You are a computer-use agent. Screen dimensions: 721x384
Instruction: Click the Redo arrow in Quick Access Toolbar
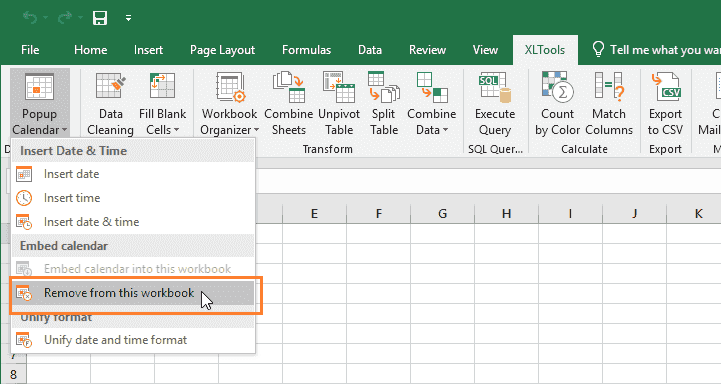pos(64,18)
